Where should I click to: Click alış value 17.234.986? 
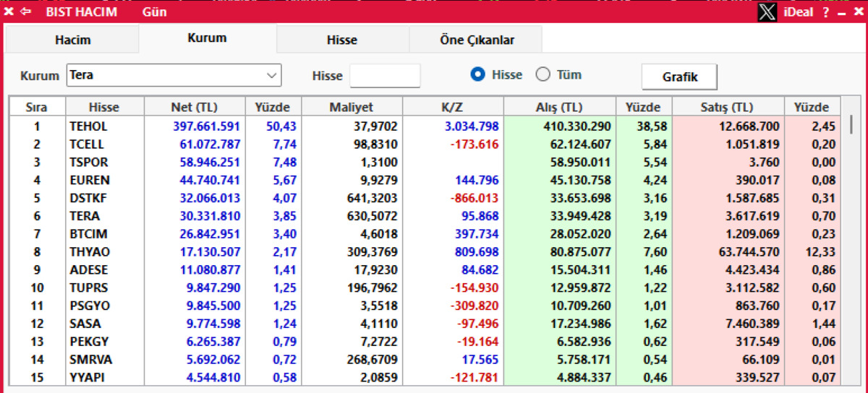(581, 324)
